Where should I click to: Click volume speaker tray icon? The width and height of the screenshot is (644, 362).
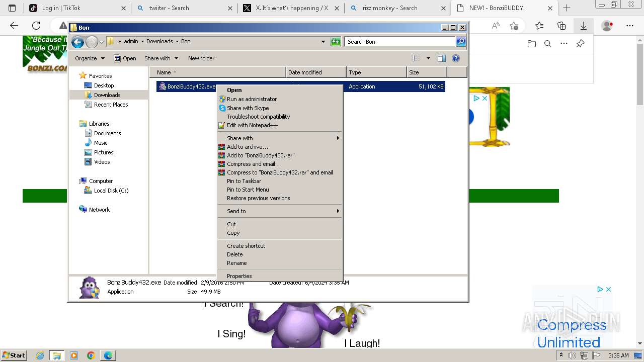(572, 355)
